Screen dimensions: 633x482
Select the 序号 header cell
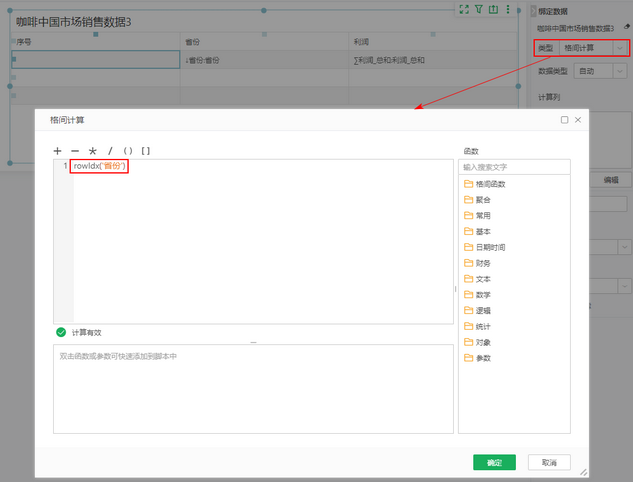[x=96, y=42]
